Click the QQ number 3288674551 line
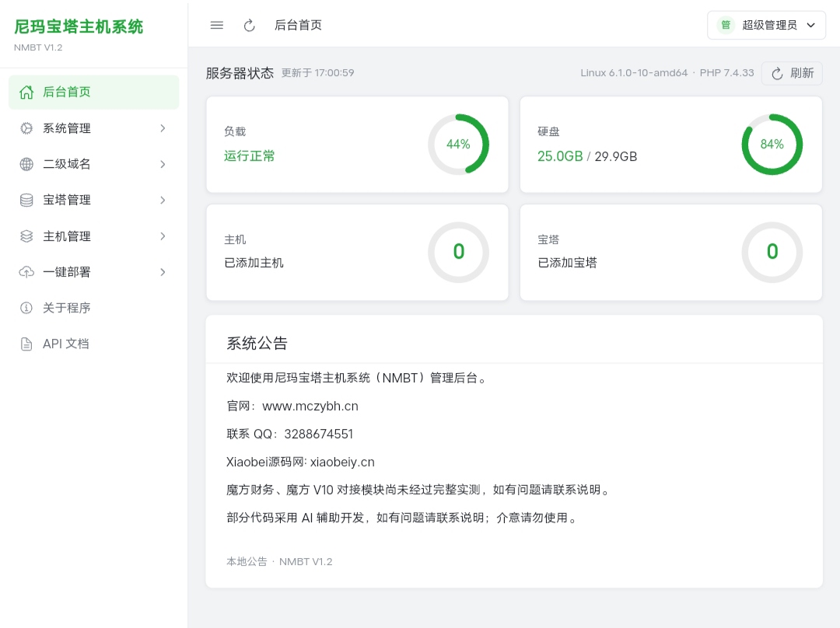 (290, 434)
